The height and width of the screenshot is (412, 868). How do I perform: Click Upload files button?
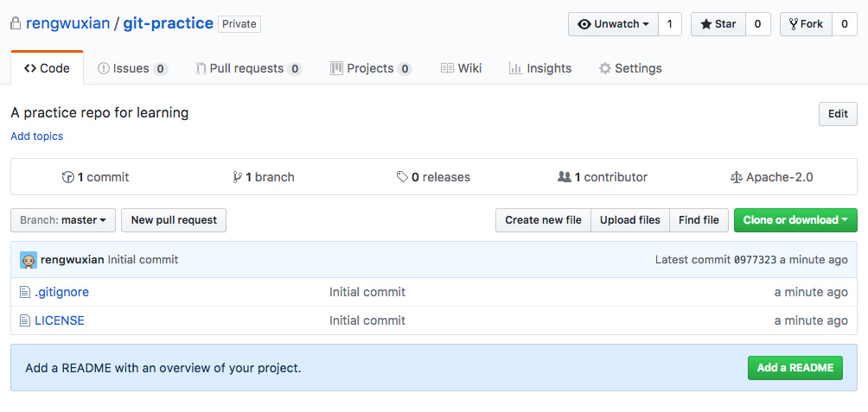click(630, 220)
